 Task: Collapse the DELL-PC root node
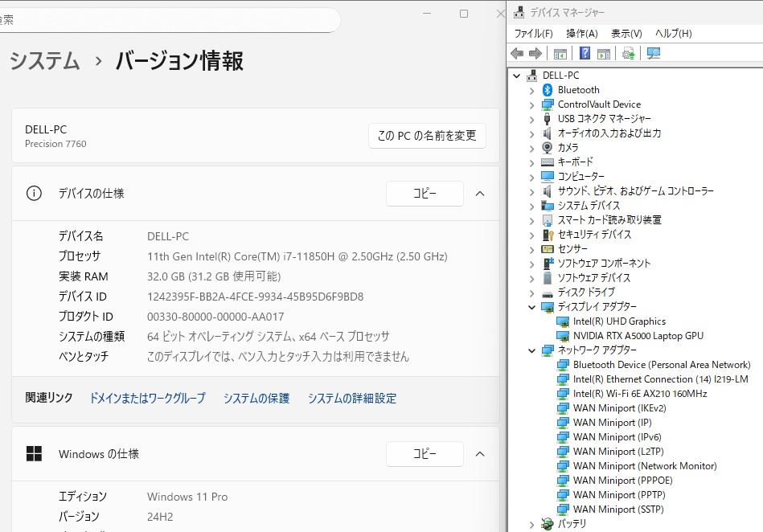517,76
